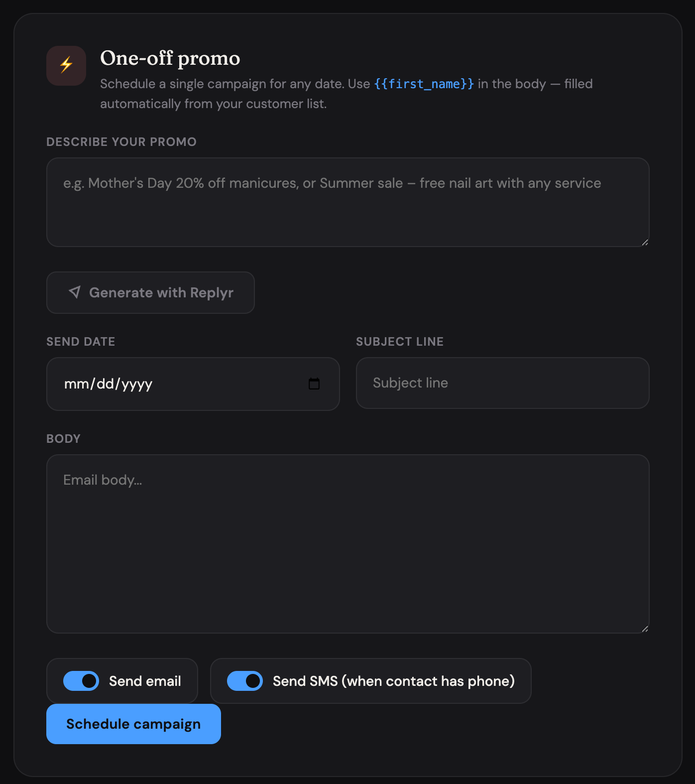Open the calendar dropdown next to the date

click(x=314, y=384)
